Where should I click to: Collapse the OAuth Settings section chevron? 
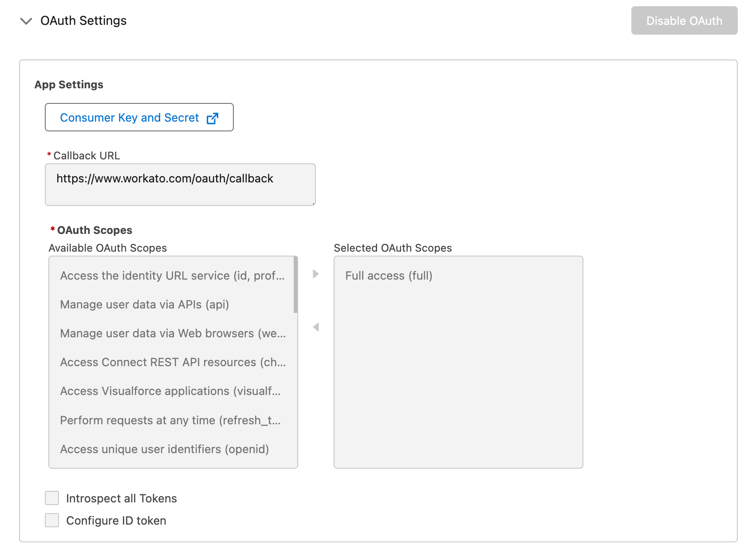(x=26, y=21)
